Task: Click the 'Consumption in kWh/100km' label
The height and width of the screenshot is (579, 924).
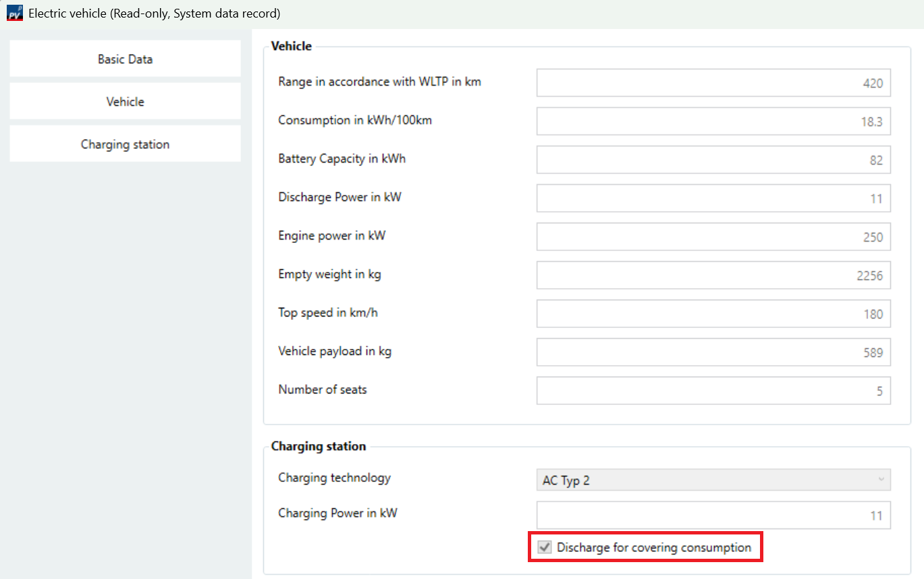Action: [x=355, y=120]
